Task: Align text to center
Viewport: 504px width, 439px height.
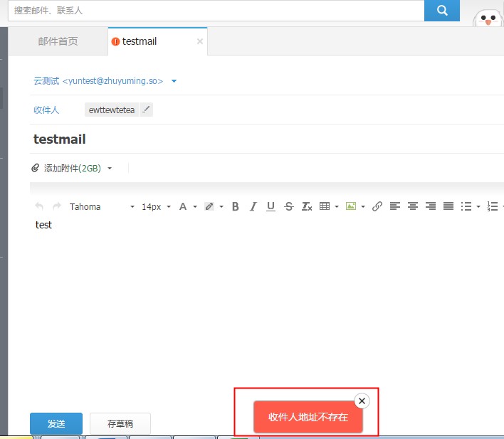Action: [x=413, y=206]
